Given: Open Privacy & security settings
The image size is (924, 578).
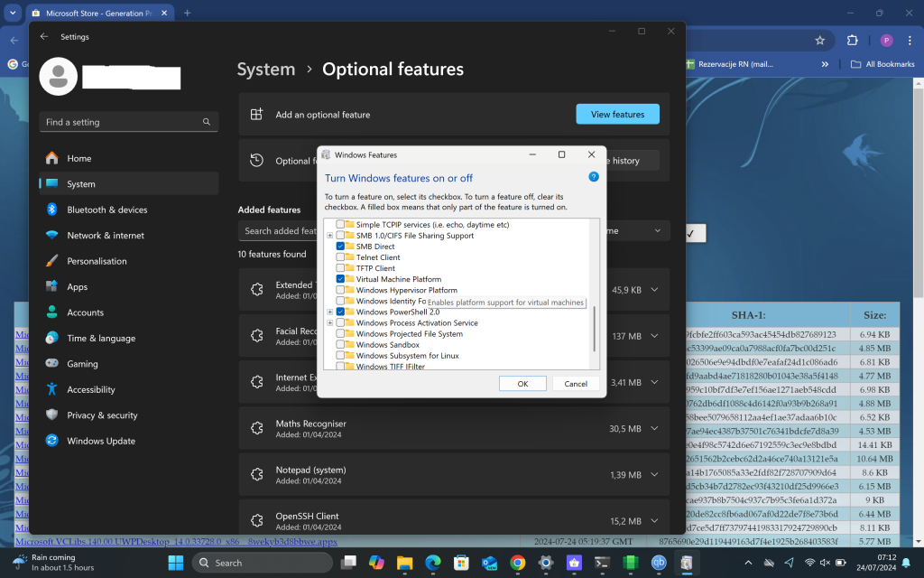Looking at the screenshot, I should [102, 415].
